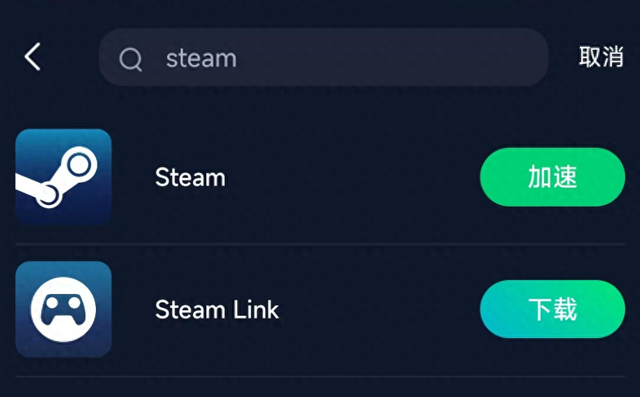Viewport: 640px width, 397px height.
Task: Select the Steam Link title text
Action: pyautogui.click(x=217, y=310)
